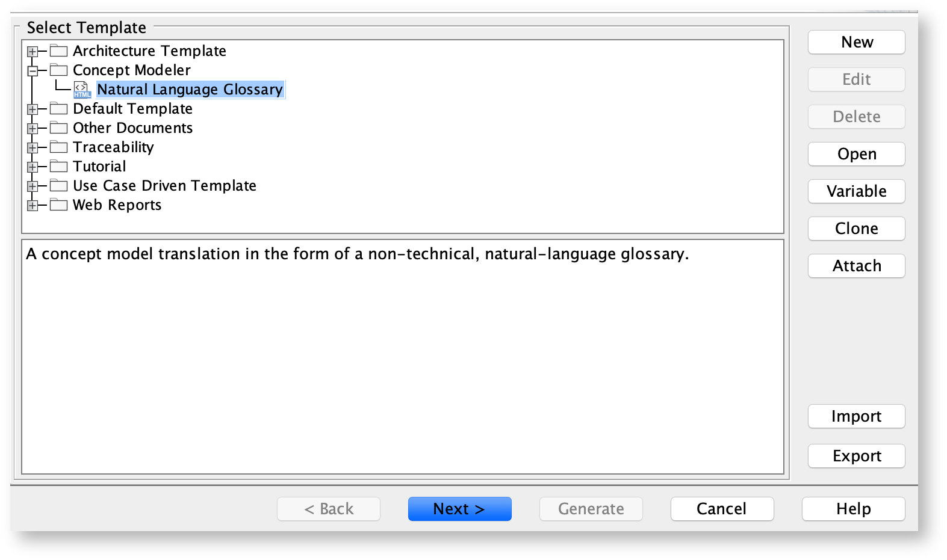The image size is (947, 560).
Task: Expand the Default Template tree node
Action: tap(33, 109)
